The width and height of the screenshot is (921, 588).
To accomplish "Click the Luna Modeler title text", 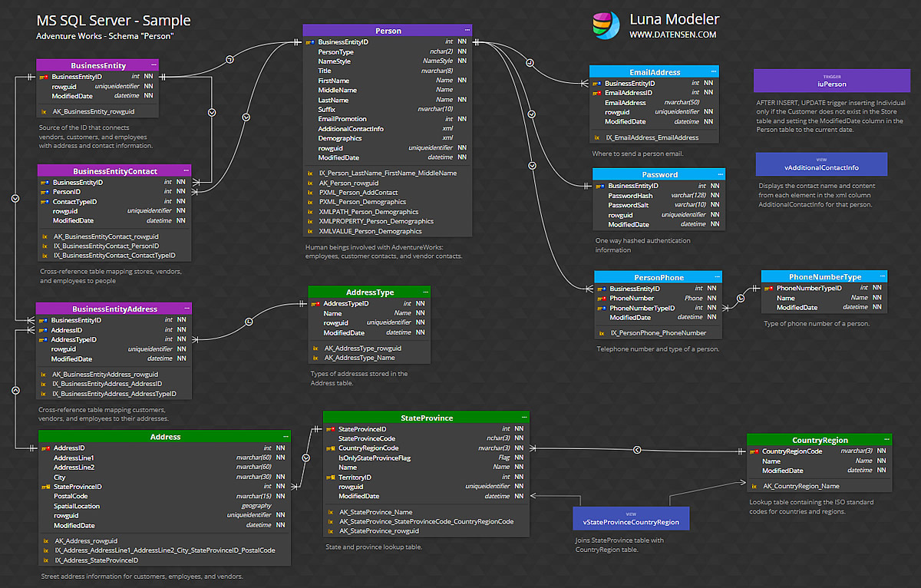I will [675, 19].
